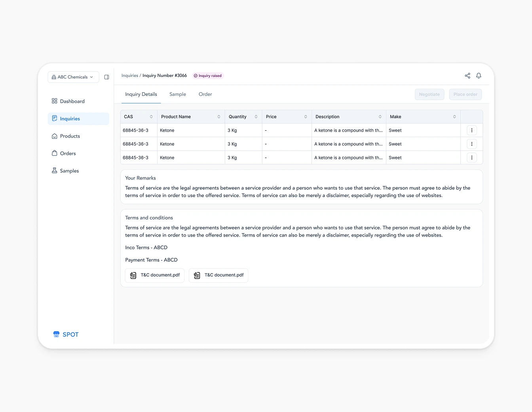Open the notifications bell
Viewport: 532px width, 412px height.
coord(479,75)
